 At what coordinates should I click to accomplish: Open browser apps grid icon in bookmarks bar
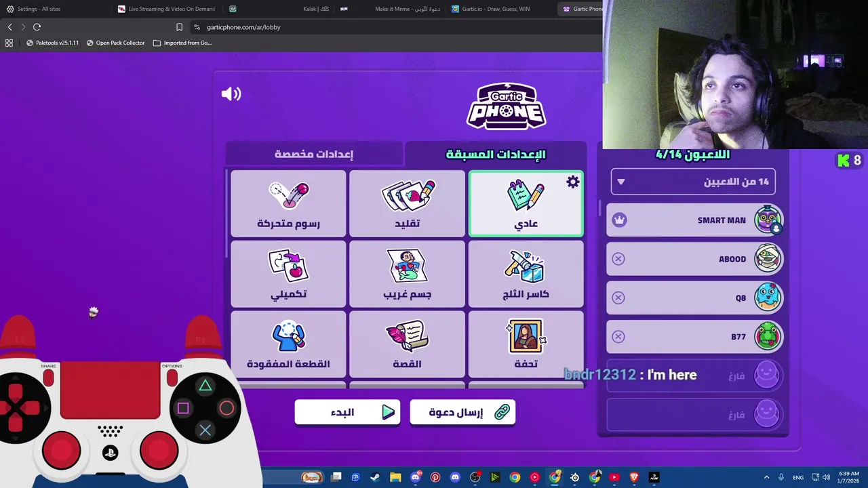coord(9,43)
